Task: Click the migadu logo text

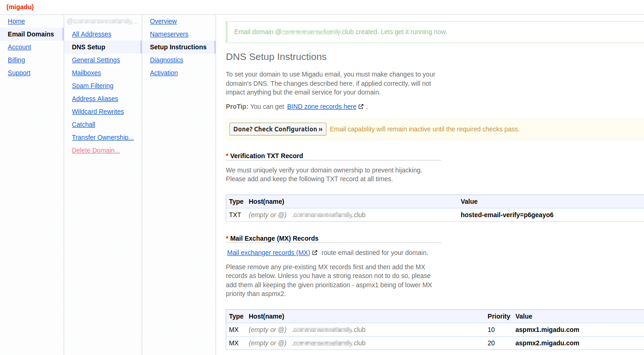Action: (x=20, y=7)
